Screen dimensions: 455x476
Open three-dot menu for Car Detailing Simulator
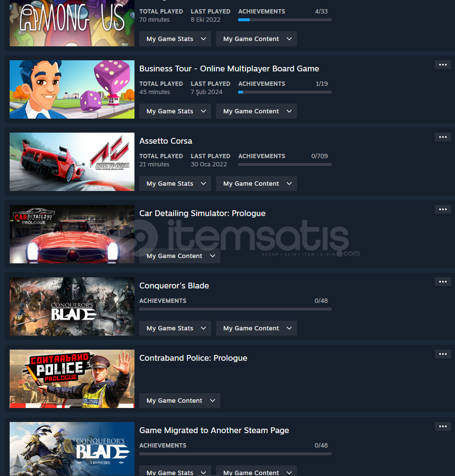point(442,209)
